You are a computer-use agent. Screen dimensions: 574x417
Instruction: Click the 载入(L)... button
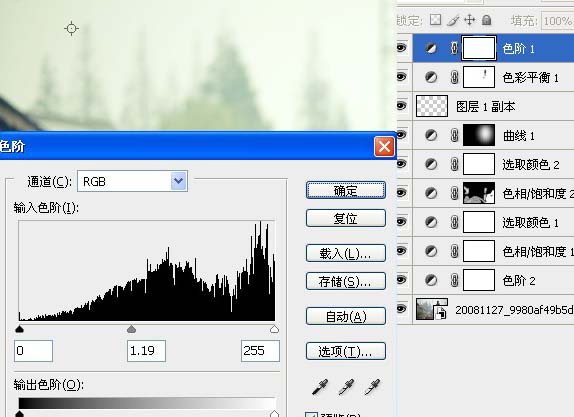click(346, 253)
